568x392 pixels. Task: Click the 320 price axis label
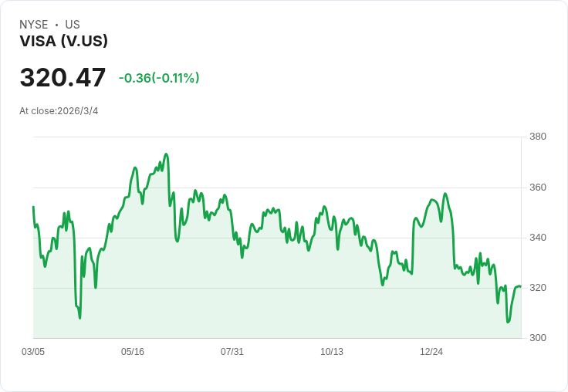click(538, 288)
